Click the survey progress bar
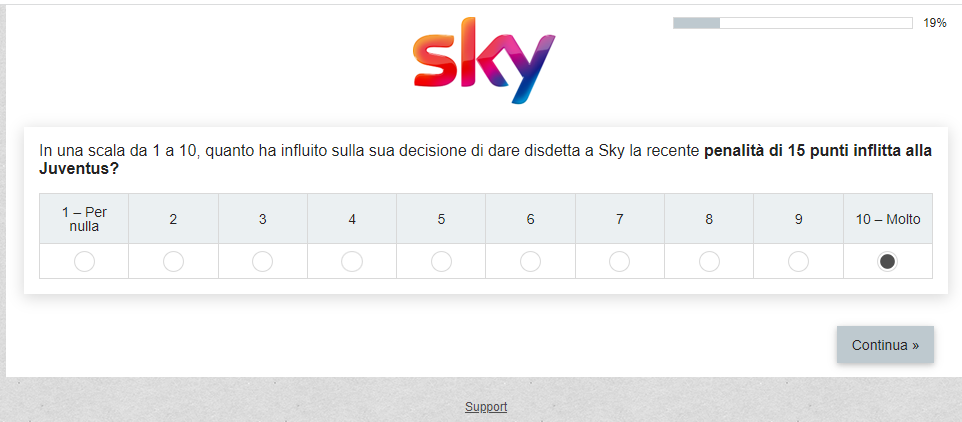 (793, 23)
